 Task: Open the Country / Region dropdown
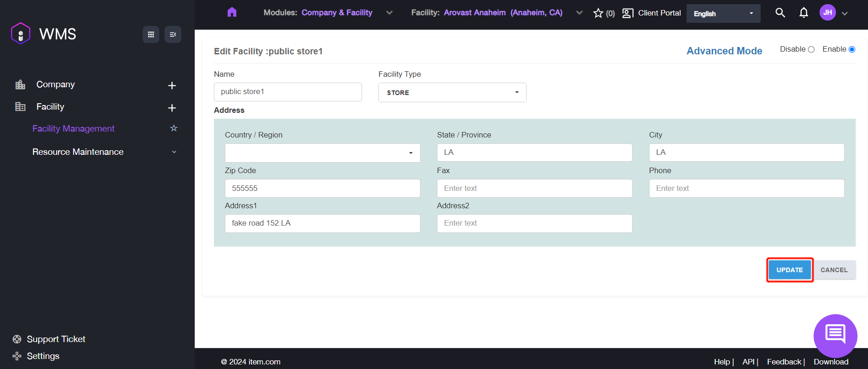click(x=322, y=153)
